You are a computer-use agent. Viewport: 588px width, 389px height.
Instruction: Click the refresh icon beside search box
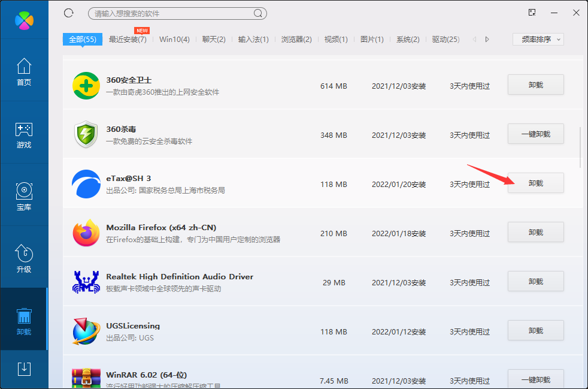(x=69, y=13)
